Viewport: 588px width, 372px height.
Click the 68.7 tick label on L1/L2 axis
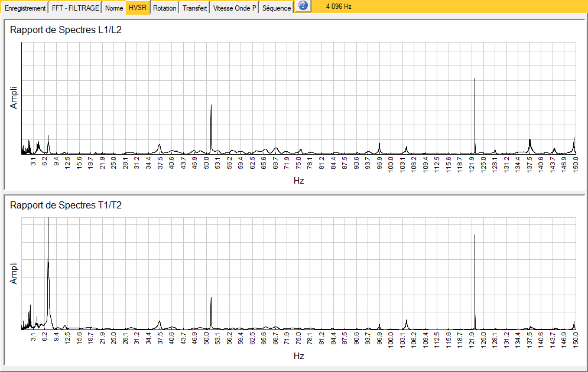coord(276,163)
